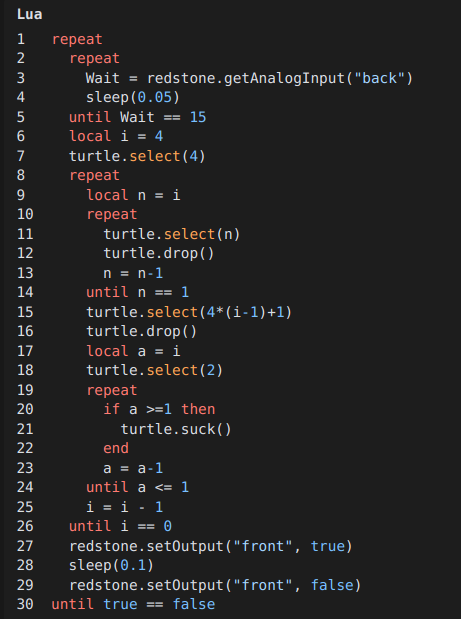Image resolution: width=461 pixels, height=619 pixels.
Task: Click 'local n = i' on line 9
Action: tap(133, 195)
